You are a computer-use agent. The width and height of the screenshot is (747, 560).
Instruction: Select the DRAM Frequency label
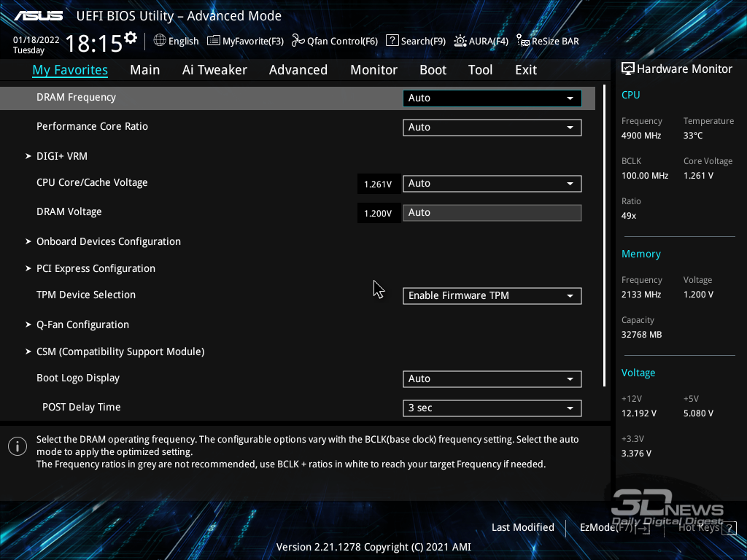(x=76, y=97)
